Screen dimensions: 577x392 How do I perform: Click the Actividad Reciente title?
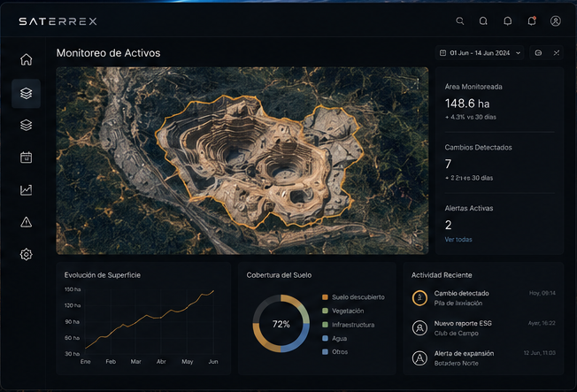pyautogui.click(x=442, y=275)
